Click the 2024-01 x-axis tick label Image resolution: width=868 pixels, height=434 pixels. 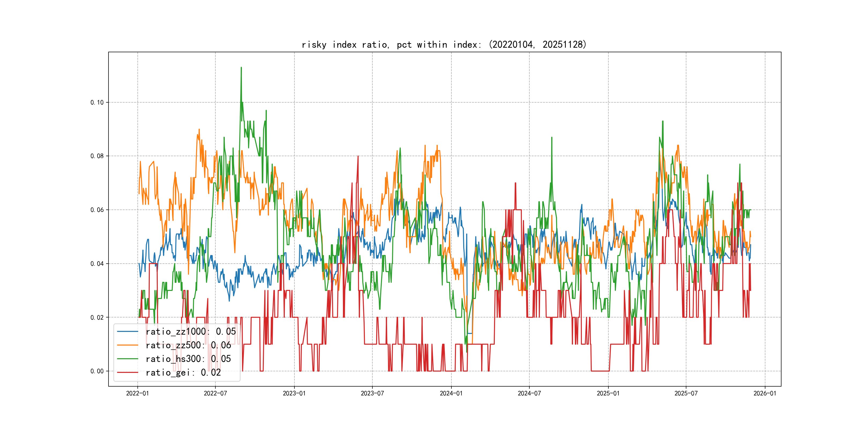[x=451, y=393]
